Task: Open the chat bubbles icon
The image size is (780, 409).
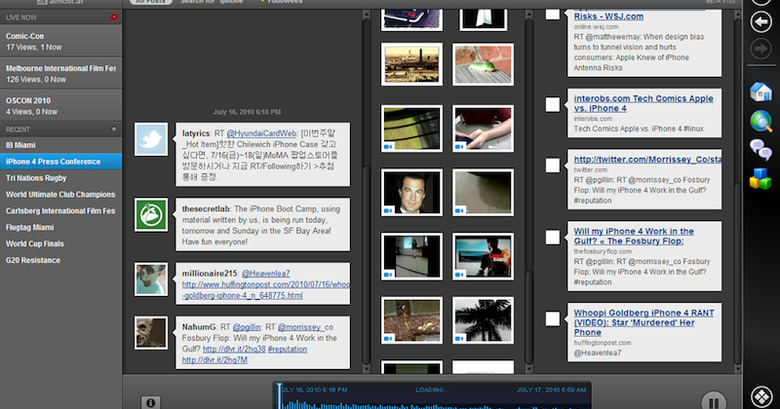Action: coord(761,149)
